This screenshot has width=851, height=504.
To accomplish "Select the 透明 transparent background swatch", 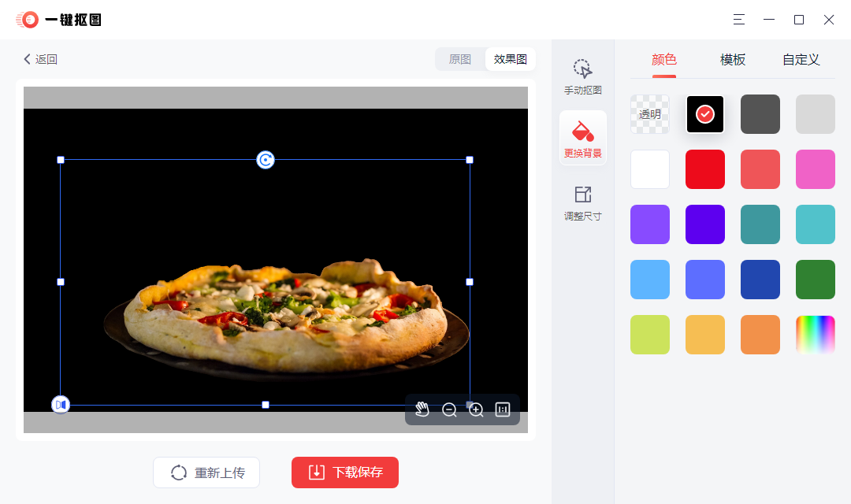I will [649, 114].
